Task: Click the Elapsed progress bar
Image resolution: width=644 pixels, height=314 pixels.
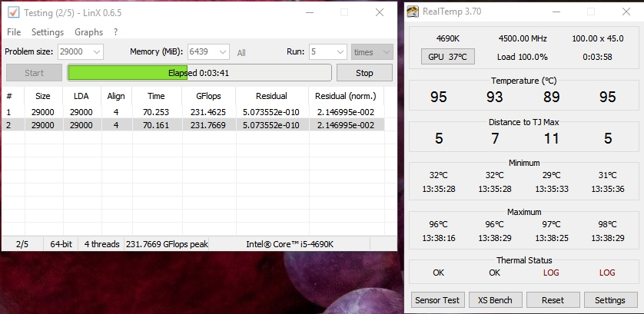Action: click(199, 73)
